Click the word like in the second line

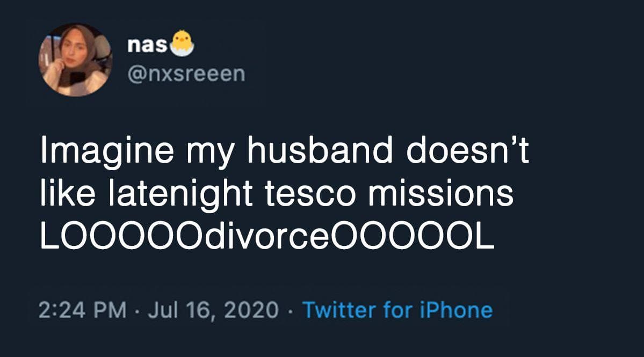click(69, 194)
